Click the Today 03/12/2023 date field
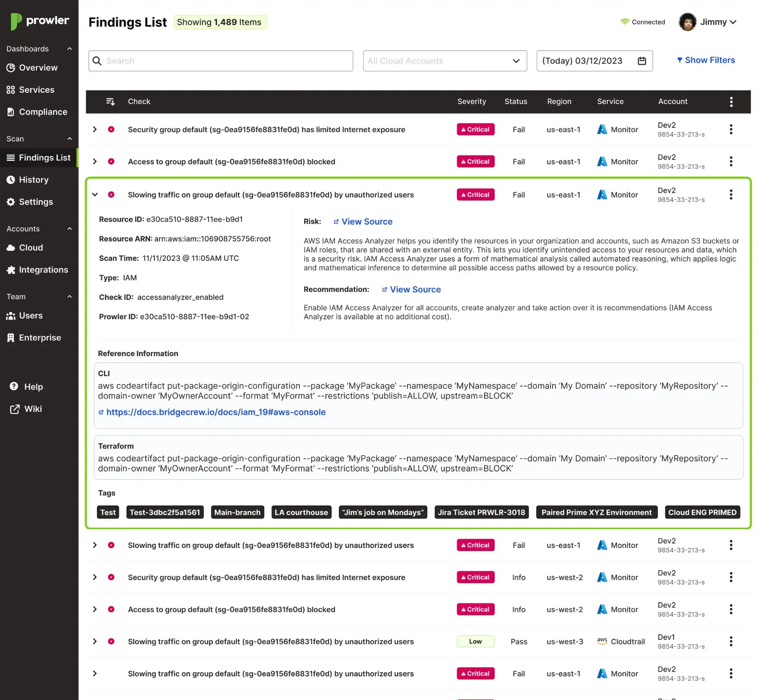 click(594, 61)
